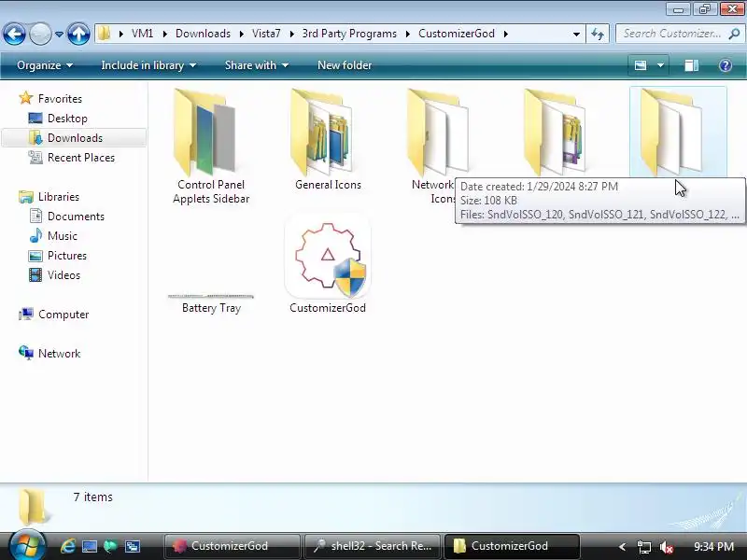Click the Vista7 breadcrumb
This screenshot has width=747, height=560.
pos(266,34)
